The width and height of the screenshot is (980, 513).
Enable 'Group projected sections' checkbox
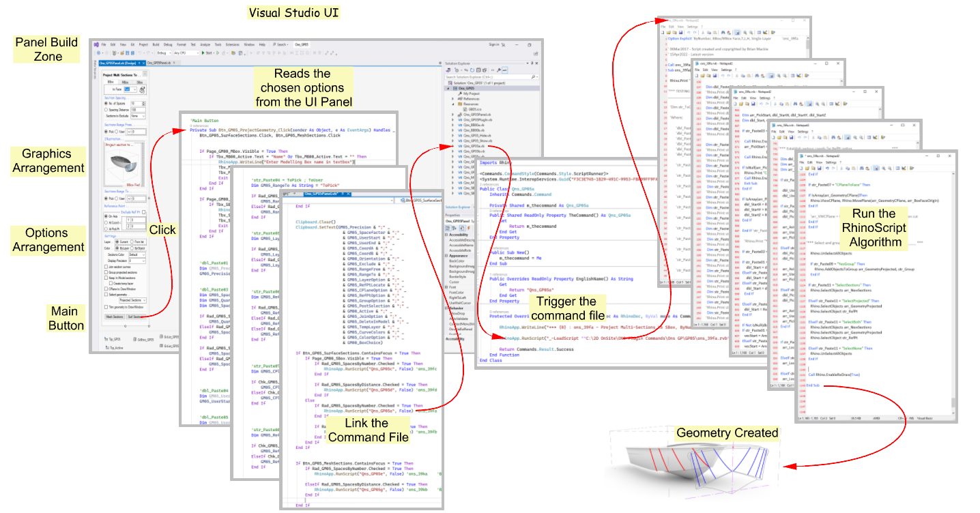(106, 272)
